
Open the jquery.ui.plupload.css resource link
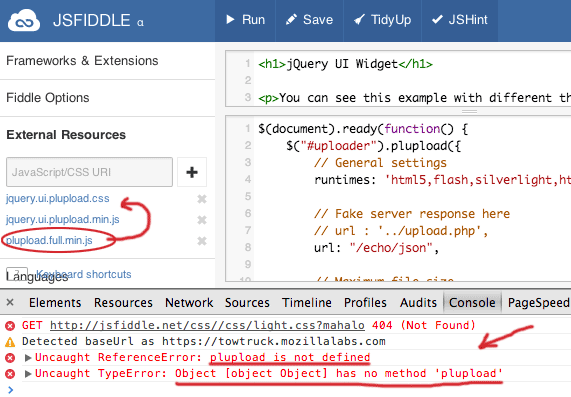point(58,198)
